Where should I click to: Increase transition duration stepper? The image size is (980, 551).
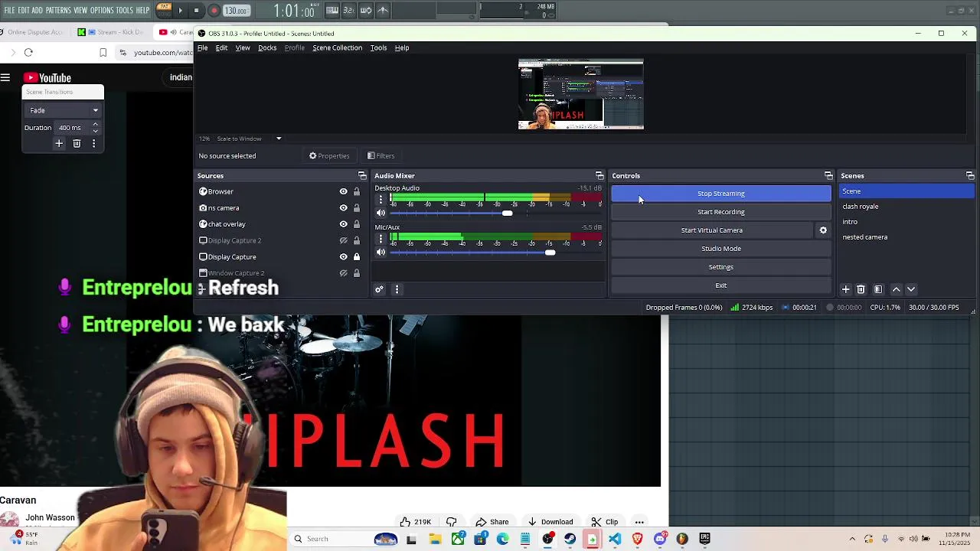(x=95, y=126)
